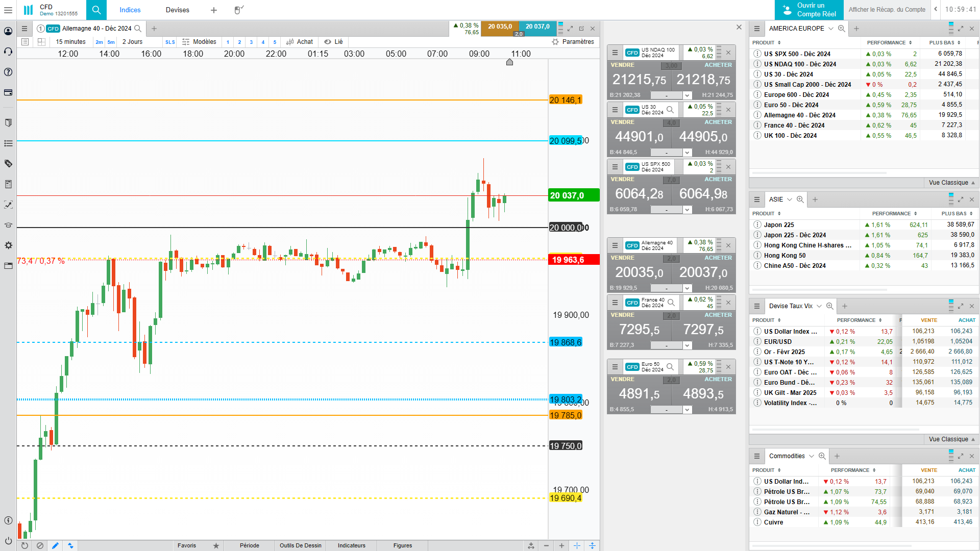
Task: Click the settings gear in left sidebar
Action: [x=8, y=245]
